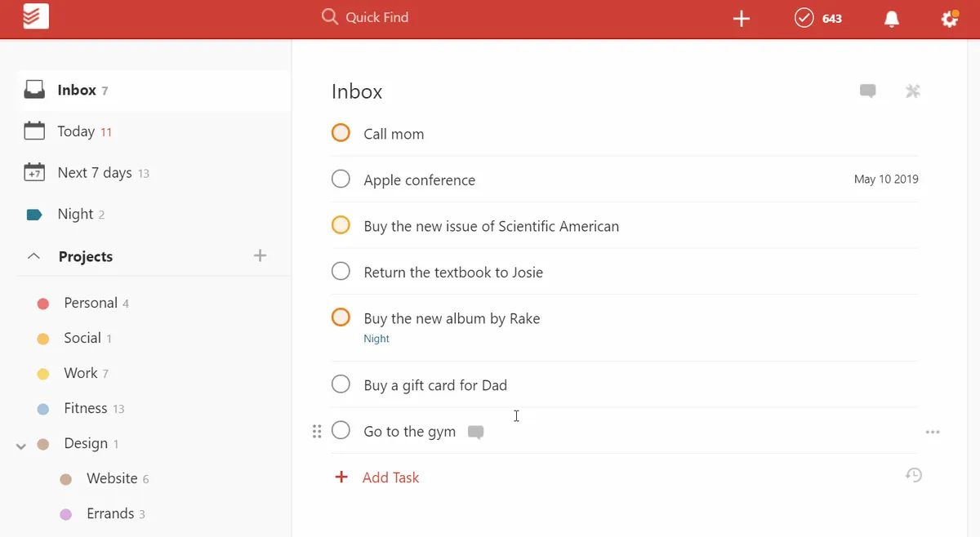Screen dimensions: 980x537
Task: Click the Todoist logo icon
Action: 36,17
